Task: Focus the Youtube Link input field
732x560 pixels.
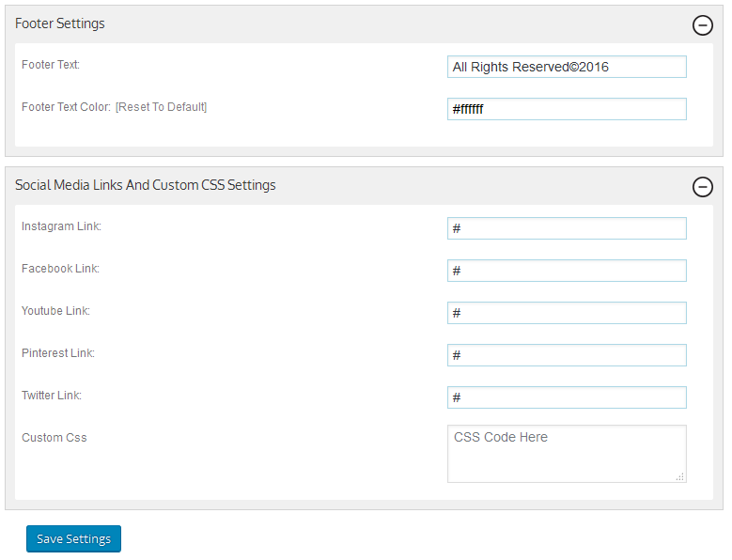Action: (x=567, y=313)
